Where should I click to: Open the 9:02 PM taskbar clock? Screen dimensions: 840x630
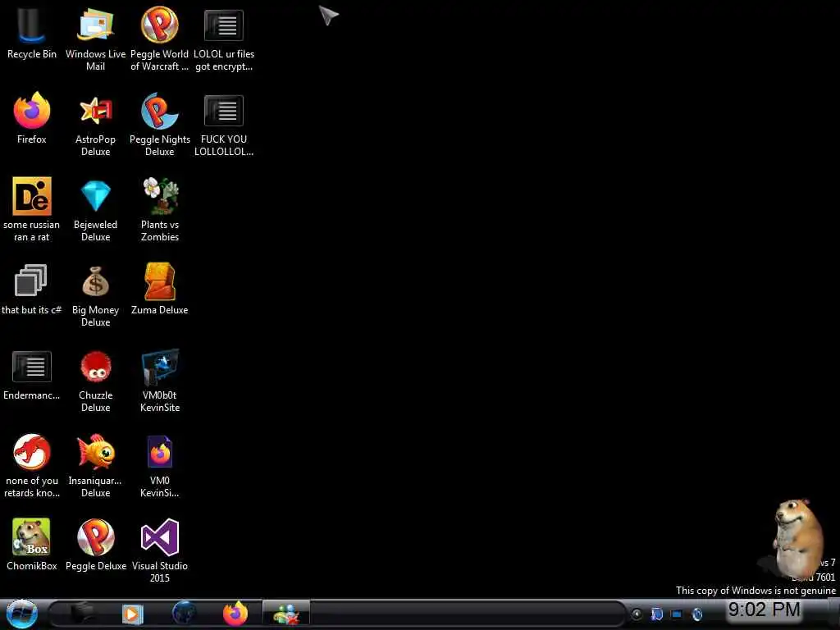(764, 609)
